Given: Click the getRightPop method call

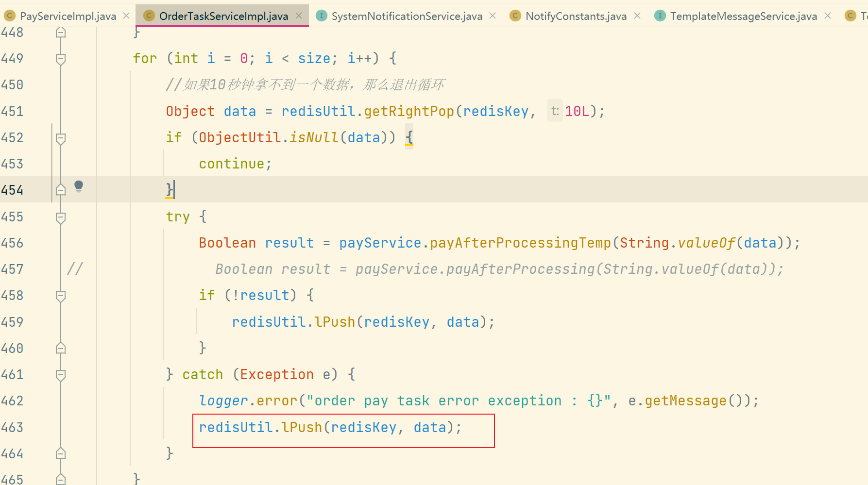Looking at the screenshot, I should coord(409,112).
